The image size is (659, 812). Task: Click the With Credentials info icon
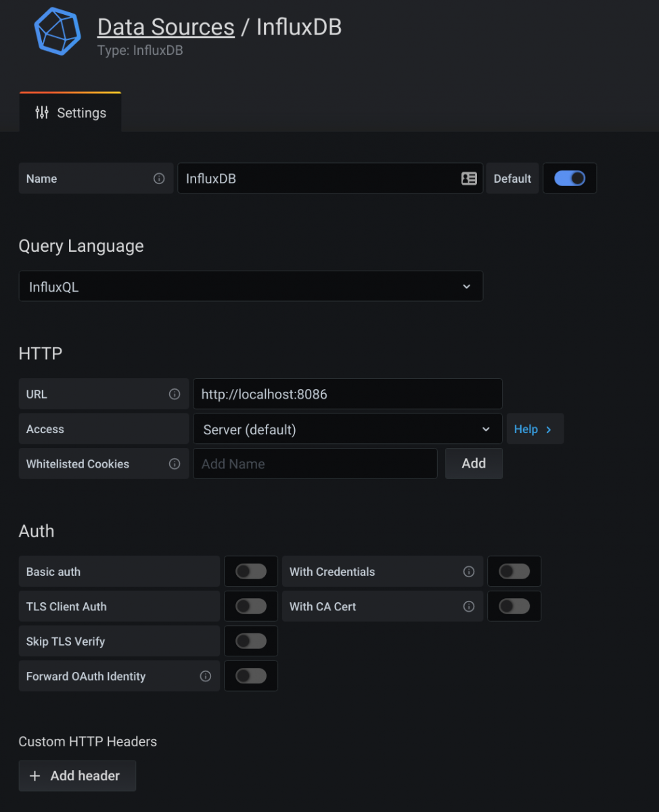468,572
